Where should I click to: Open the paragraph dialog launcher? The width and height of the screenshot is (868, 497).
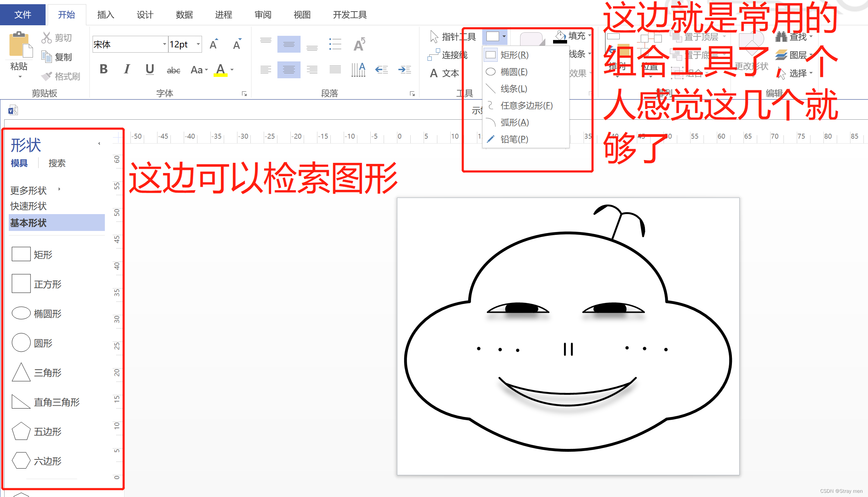pos(412,94)
